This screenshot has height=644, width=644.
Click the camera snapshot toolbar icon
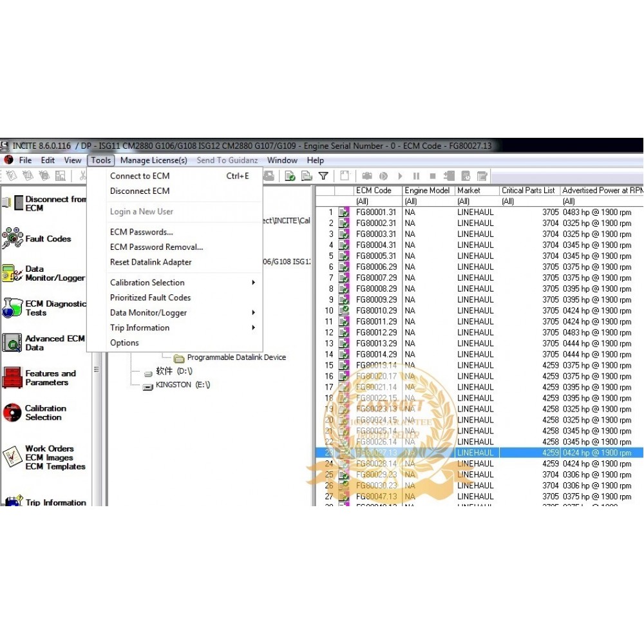[x=367, y=176]
